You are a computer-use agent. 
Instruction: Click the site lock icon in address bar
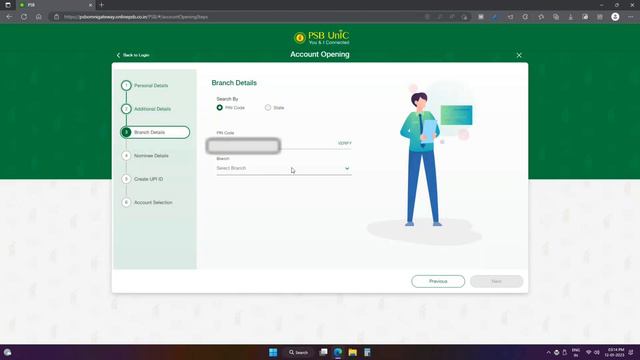click(57, 17)
